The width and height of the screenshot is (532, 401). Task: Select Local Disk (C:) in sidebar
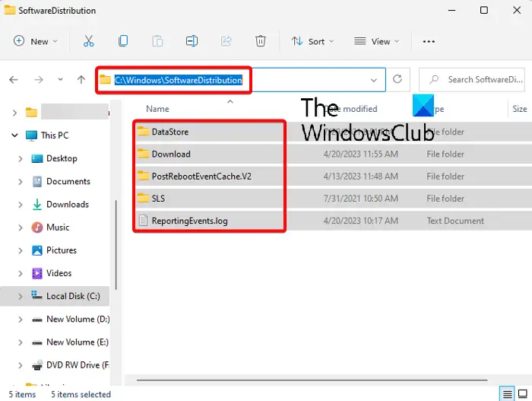pos(73,296)
